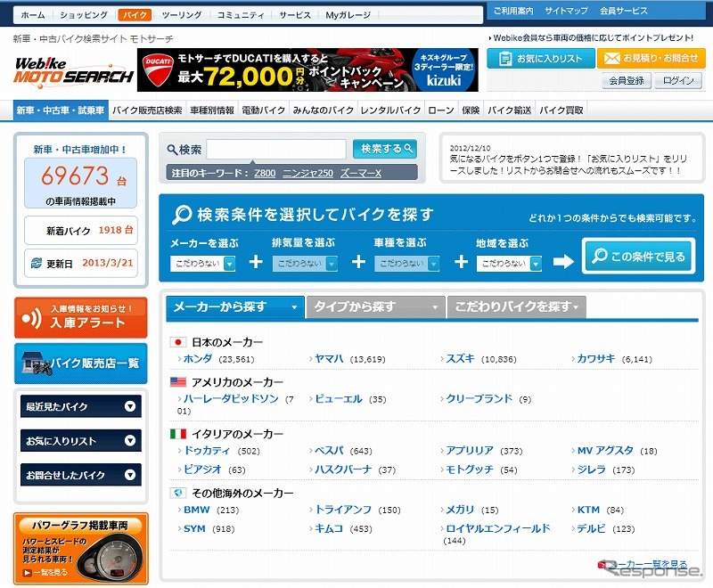Select バイク in top navigation
Screen dimensions: 713x588
(x=135, y=15)
